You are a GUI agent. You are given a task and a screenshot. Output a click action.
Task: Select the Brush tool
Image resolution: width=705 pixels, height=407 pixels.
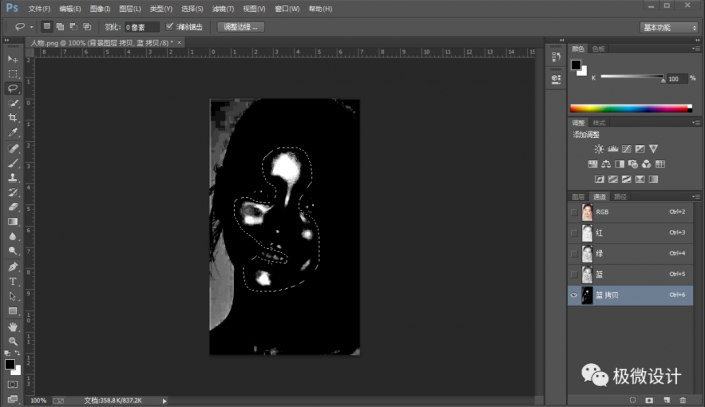(x=13, y=162)
